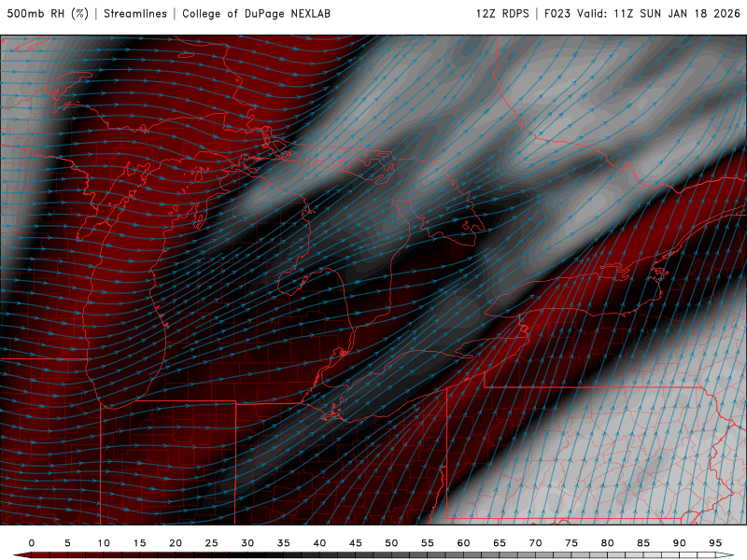
Task: Click the "40" label on color scale
Action: 319,543
